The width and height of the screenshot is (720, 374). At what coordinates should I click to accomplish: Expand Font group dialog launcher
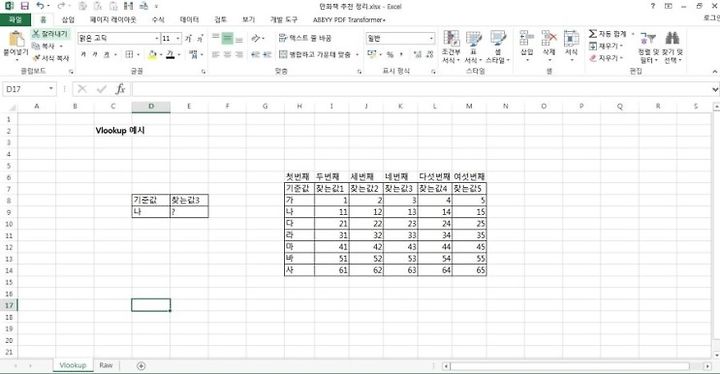click(x=203, y=72)
